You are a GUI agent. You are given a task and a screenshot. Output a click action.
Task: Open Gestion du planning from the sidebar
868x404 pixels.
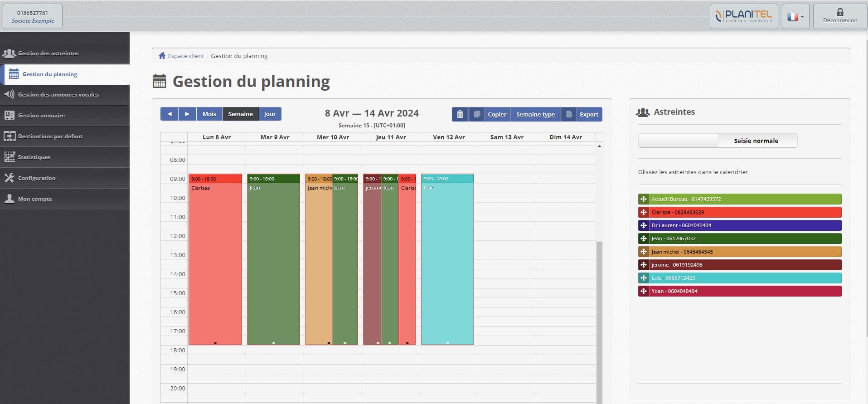[x=50, y=74]
